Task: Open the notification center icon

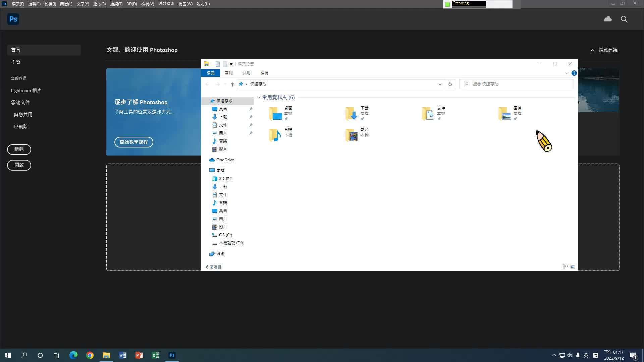Action: click(633, 356)
